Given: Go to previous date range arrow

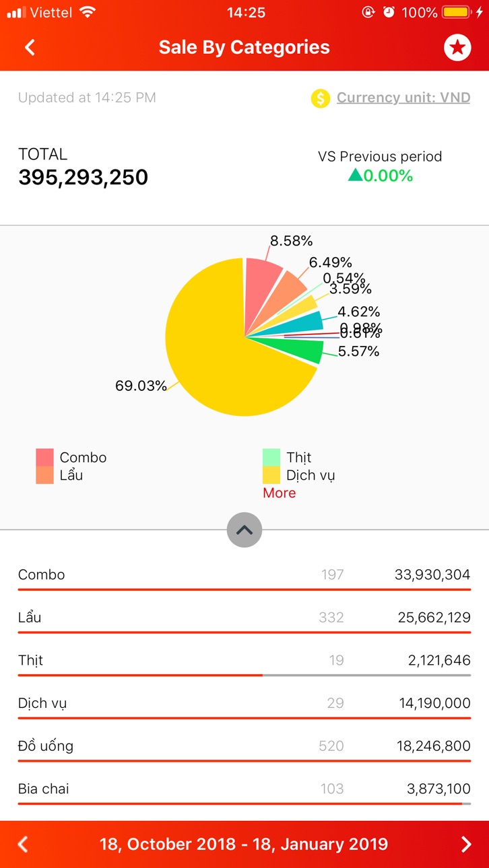Looking at the screenshot, I should click(23, 844).
